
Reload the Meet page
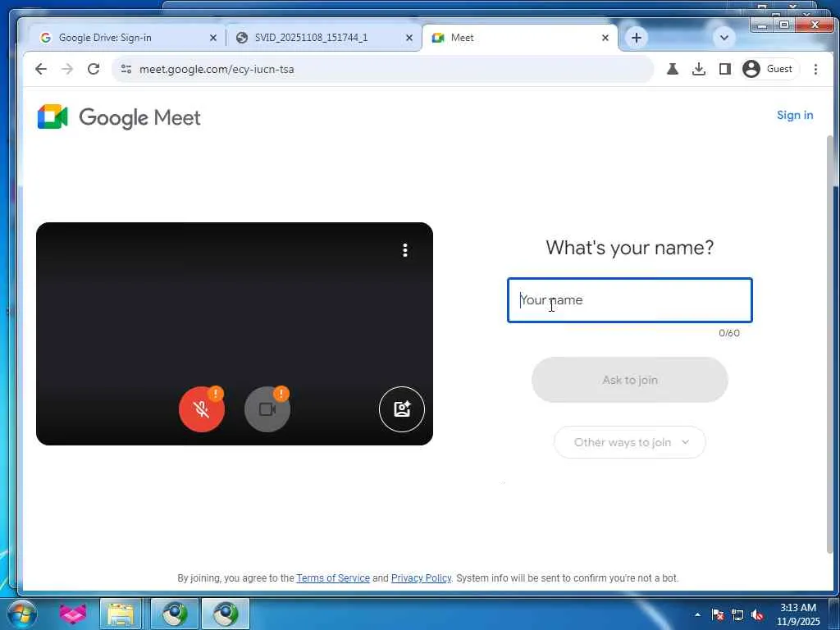click(x=94, y=69)
